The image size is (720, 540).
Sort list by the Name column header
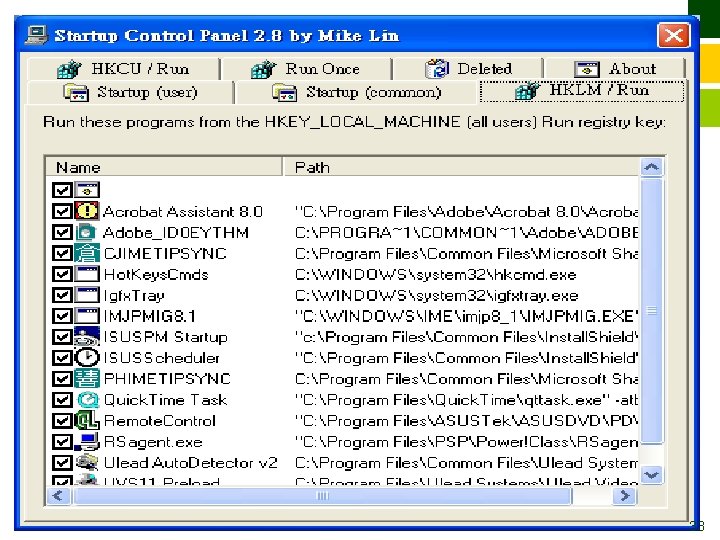(164, 167)
